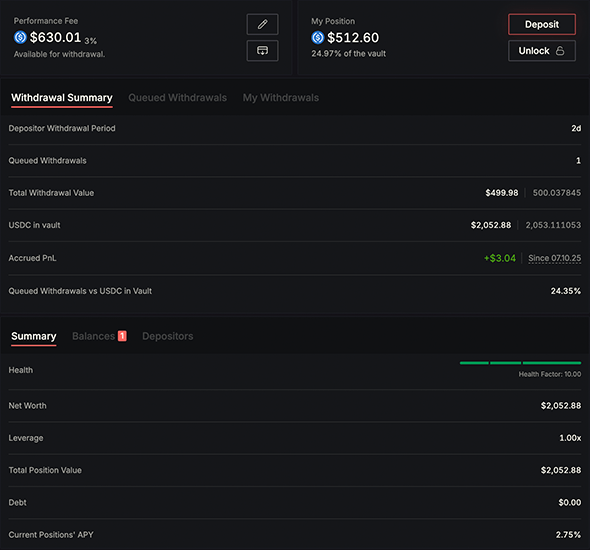Screen dimensions: 590x550
Task: Click the USDC coin icon beside $630.01
Action: click(20, 37)
